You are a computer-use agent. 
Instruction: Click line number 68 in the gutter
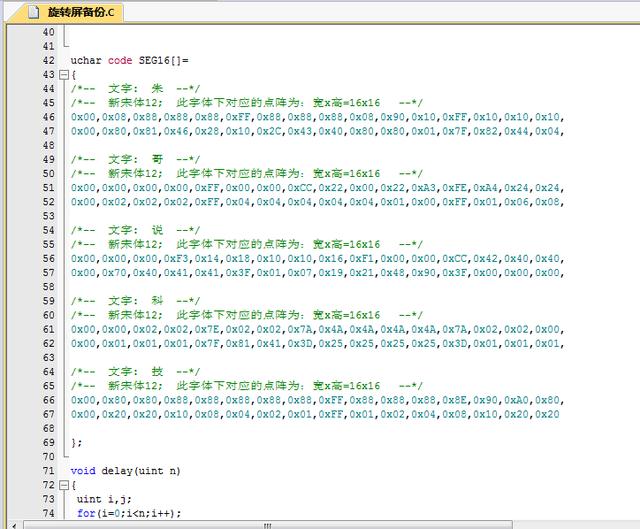click(49, 429)
